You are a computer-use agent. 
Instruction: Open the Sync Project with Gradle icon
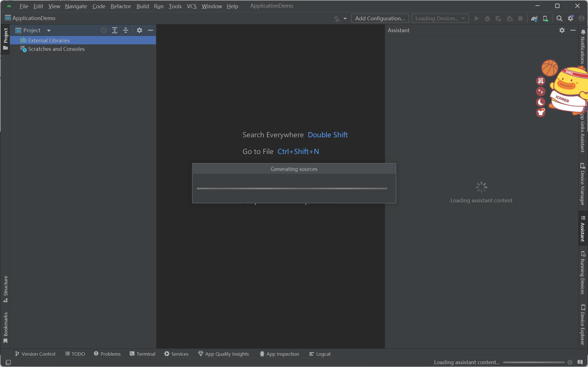534,18
